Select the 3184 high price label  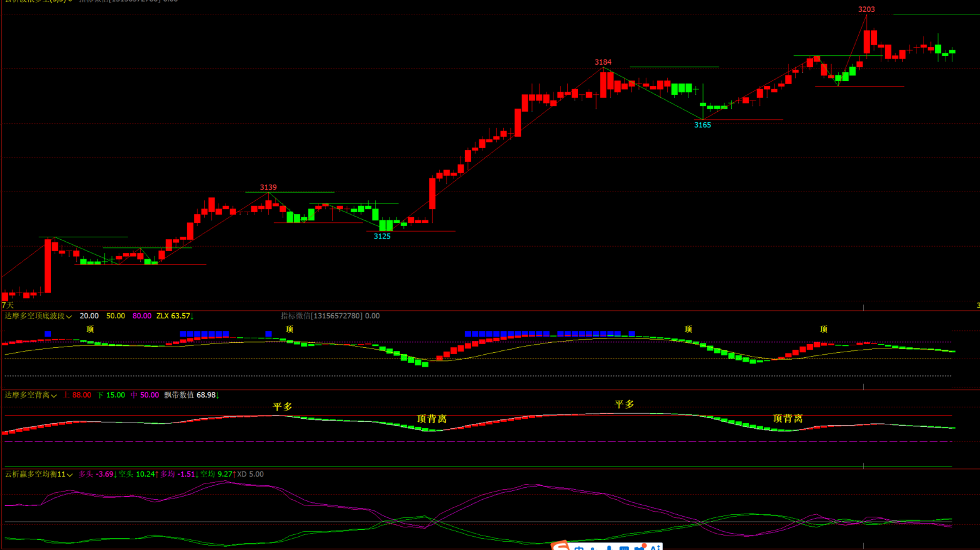(602, 62)
